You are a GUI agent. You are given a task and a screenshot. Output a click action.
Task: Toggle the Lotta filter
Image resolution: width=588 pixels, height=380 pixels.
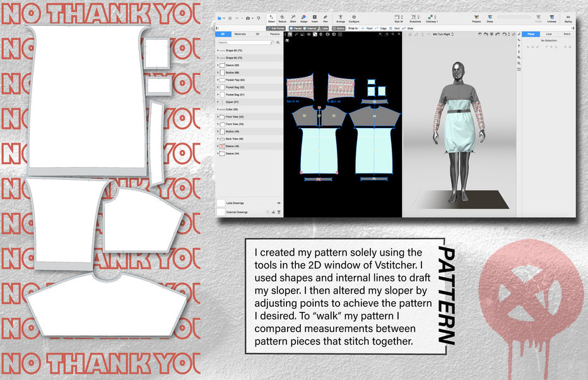323,28
